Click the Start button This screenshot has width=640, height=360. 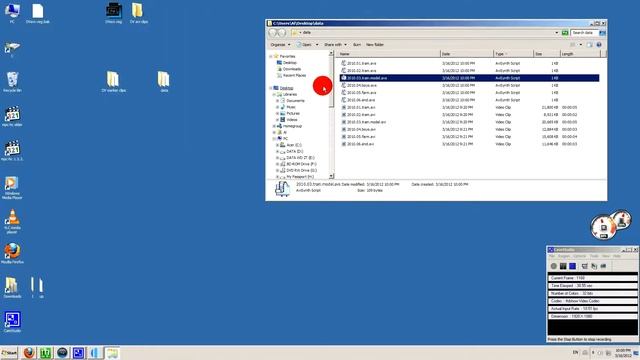click(9, 353)
